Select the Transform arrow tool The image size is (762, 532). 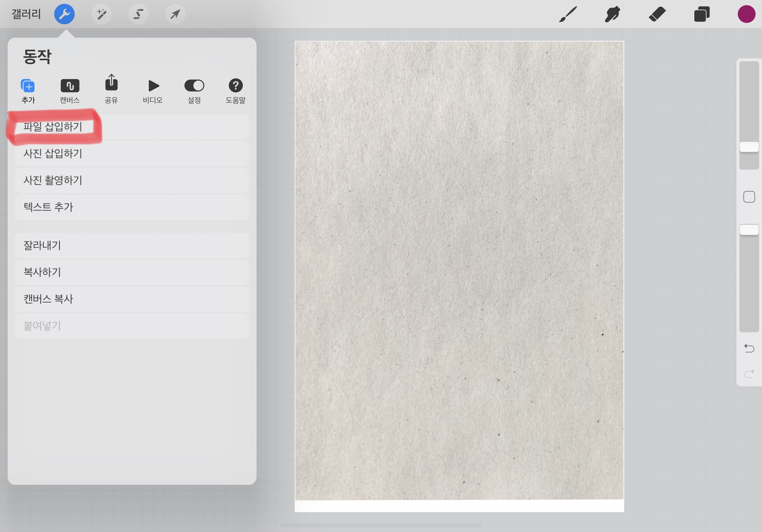[175, 14]
